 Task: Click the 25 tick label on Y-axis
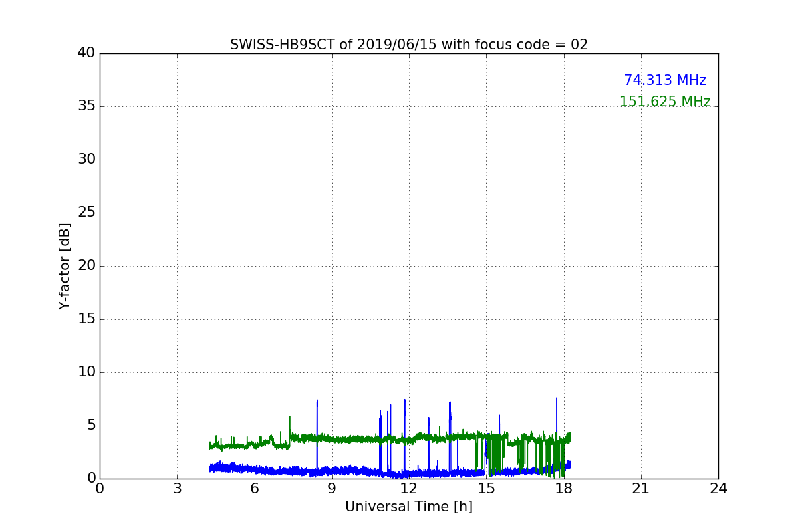coord(86,213)
